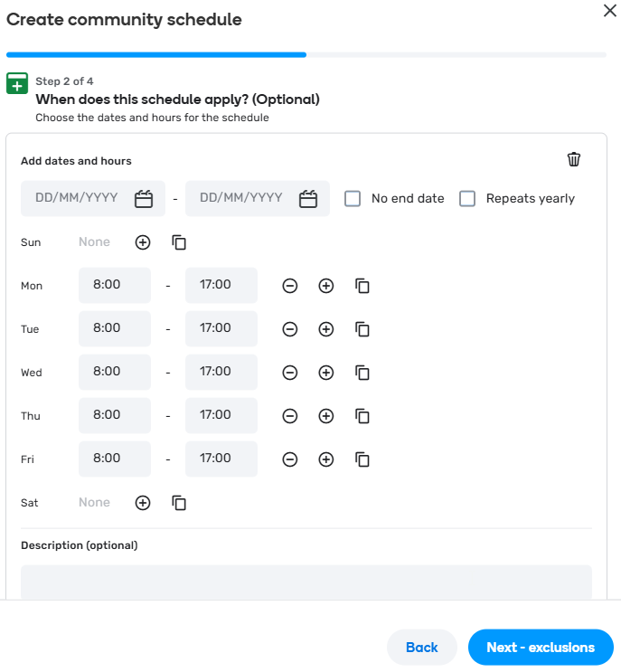Check the Repeats yearly option

(x=467, y=199)
